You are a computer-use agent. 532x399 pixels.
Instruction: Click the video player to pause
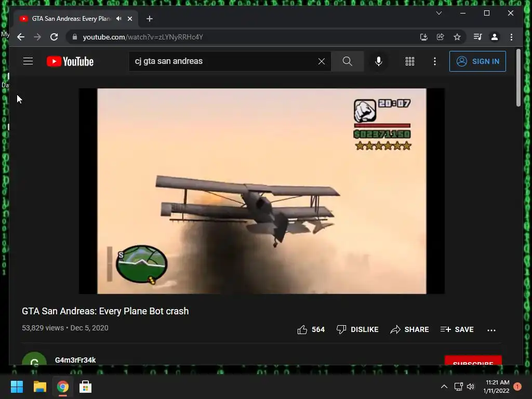click(262, 191)
